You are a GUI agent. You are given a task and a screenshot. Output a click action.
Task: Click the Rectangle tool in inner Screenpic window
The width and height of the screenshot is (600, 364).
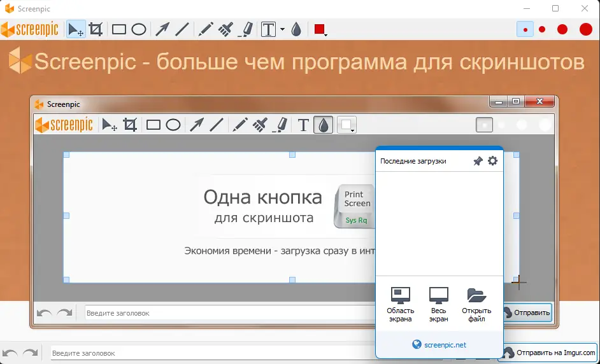coord(154,125)
